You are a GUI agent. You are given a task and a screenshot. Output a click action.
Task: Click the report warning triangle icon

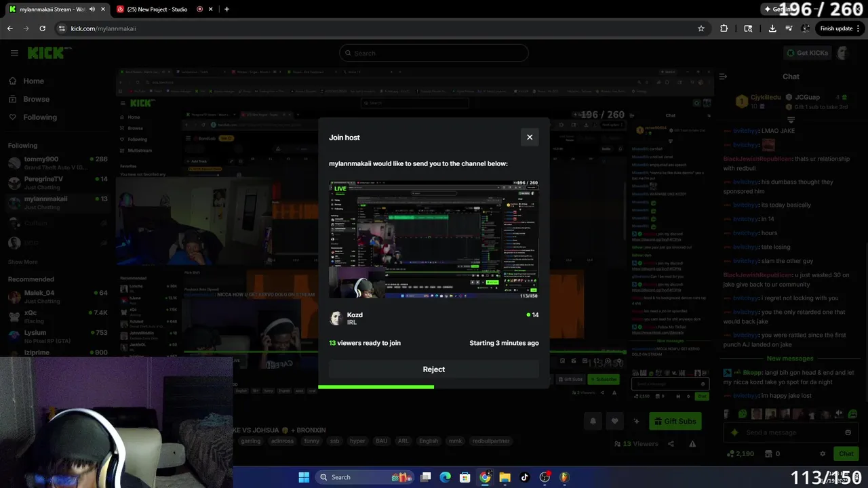[692, 444]
